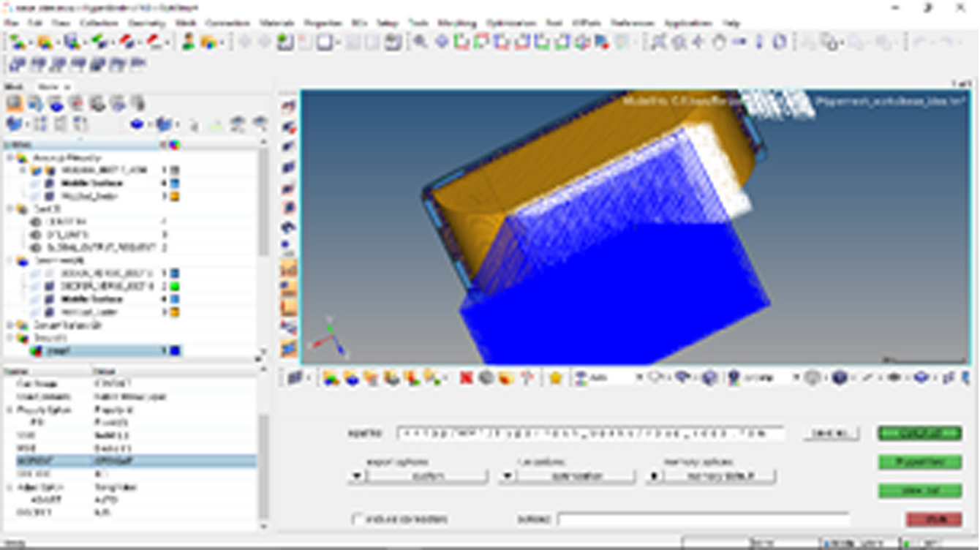980x550 pixels.
Task: Click the red X delete icon
Action: [466, 378]
